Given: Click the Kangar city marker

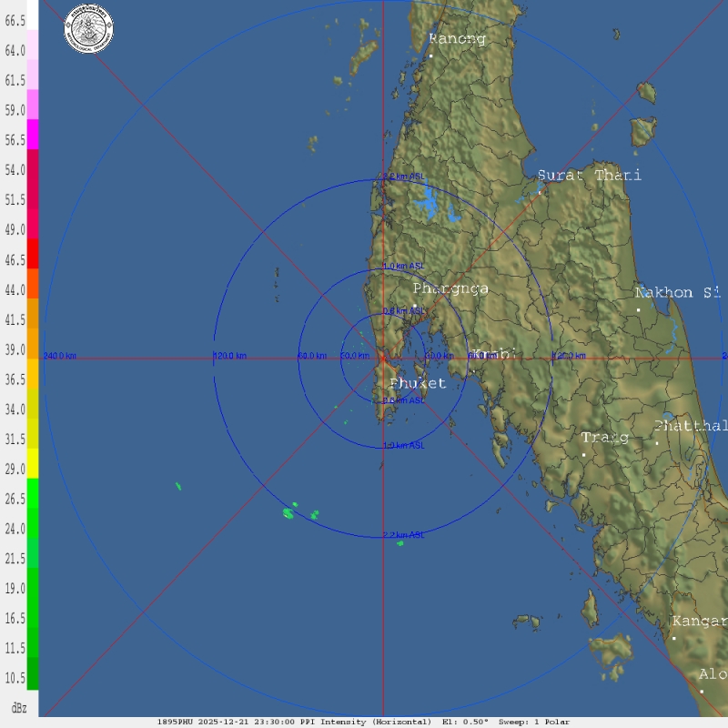Looking at the screenshot, I should pos(673,638).
